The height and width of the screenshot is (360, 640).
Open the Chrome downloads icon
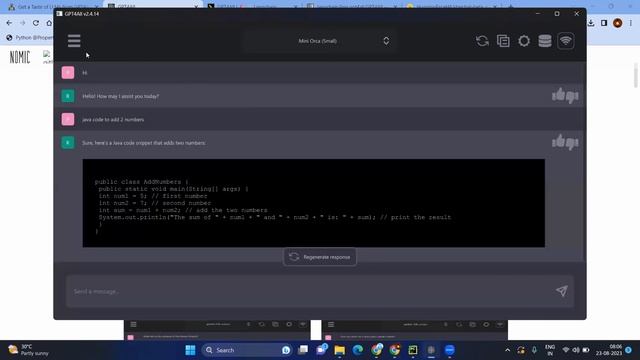pyautogui.click(x=591, y=23)
